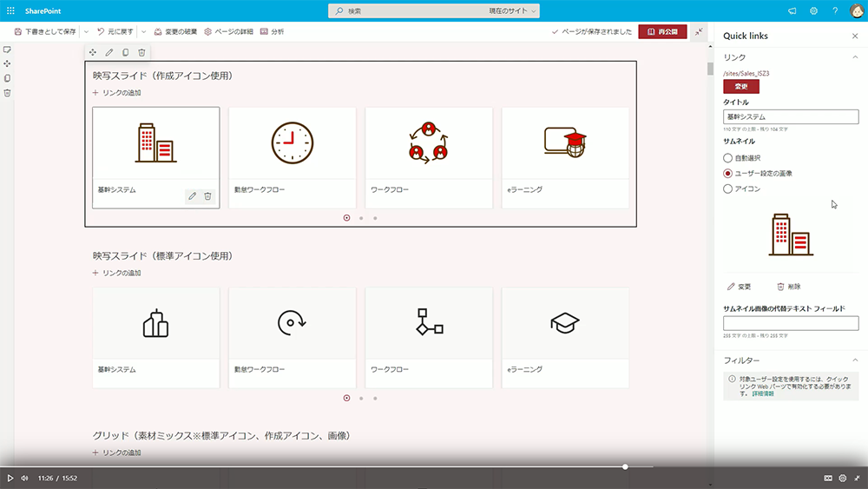Select the 自動選択 thumbnail radio option

pyautogui.click(x=728, y=158)
